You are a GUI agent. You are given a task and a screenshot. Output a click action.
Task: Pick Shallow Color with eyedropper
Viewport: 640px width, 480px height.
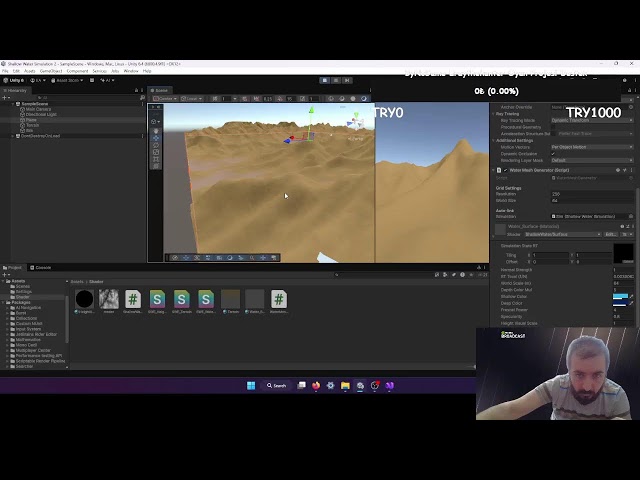point(631,296)
